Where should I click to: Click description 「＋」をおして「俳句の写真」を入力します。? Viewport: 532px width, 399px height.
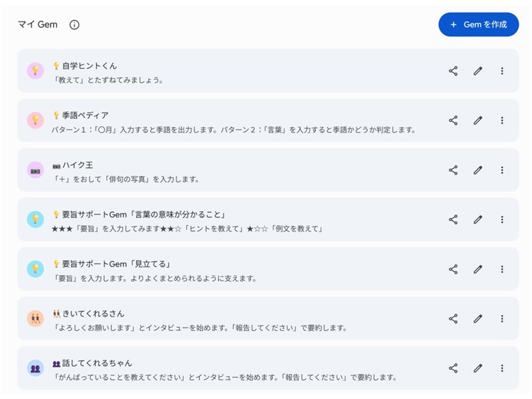coord(126,179)
